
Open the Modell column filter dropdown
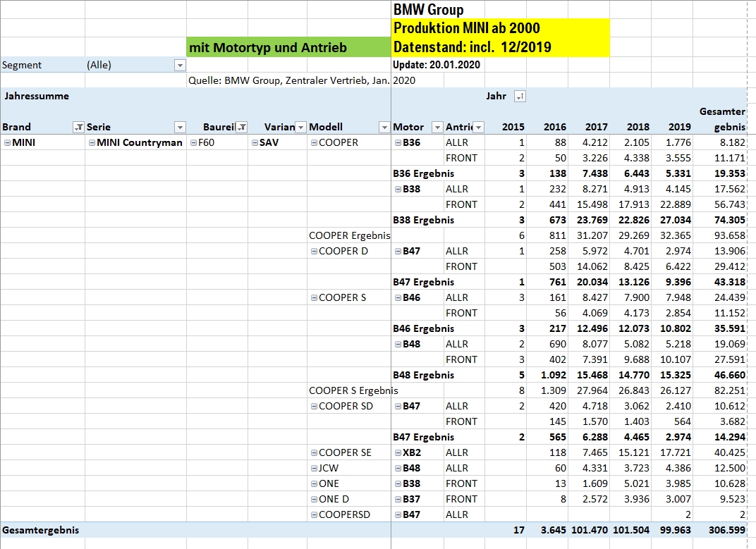point(384,127)
